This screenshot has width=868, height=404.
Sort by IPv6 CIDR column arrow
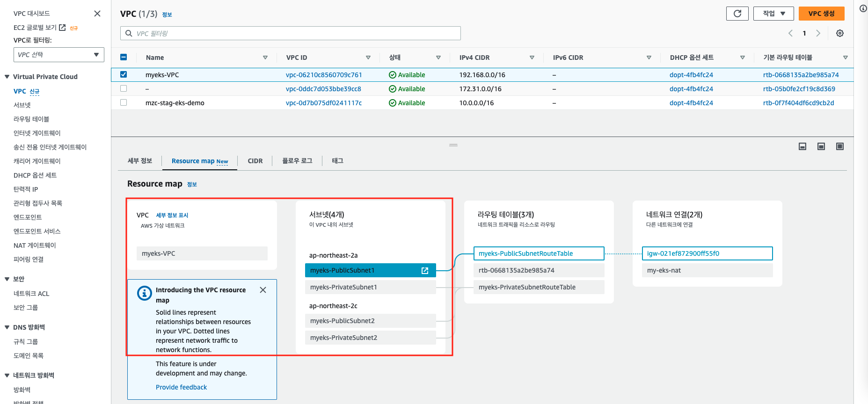tap(649, 58)
